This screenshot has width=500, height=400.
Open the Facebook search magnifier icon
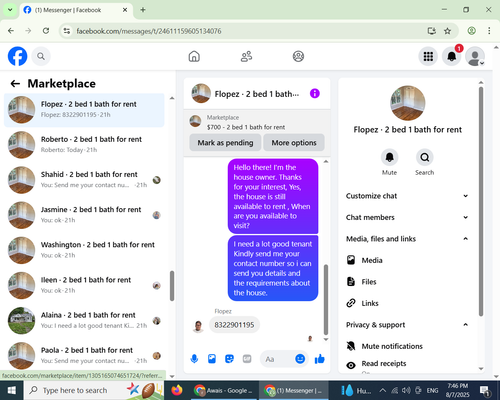pyautogui.click(x=41, y=56)
